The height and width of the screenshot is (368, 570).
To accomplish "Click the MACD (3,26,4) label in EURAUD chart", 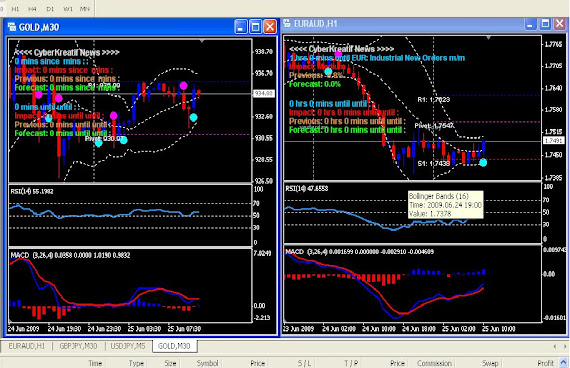I will point(360,252).
